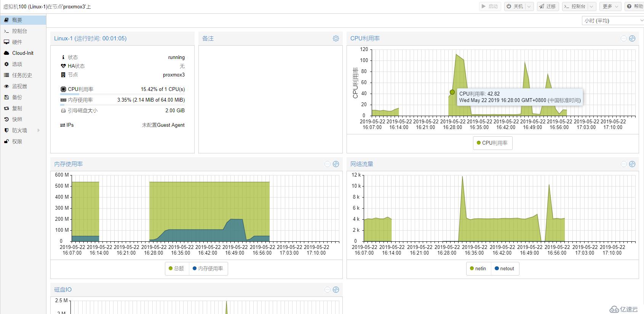This screenshot has width=644, height=314.
Task: Click the HA状态 heartbeat icon
Action: point(63,66)
